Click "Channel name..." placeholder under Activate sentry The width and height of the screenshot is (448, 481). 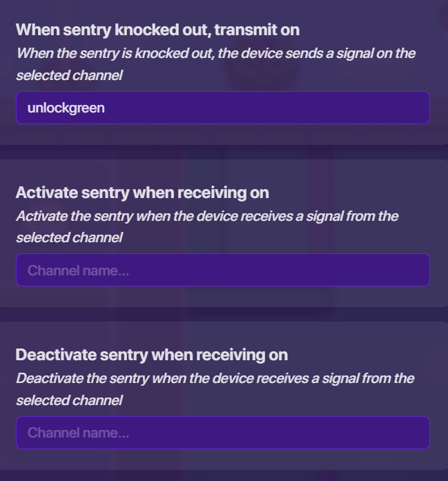point(78,271)
